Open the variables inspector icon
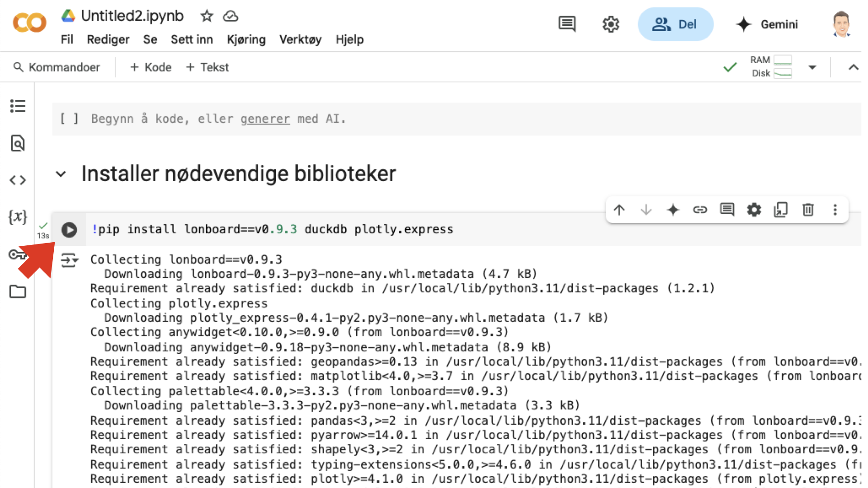The height and width of the screenshot is (488, 868). tap(18, 217)
